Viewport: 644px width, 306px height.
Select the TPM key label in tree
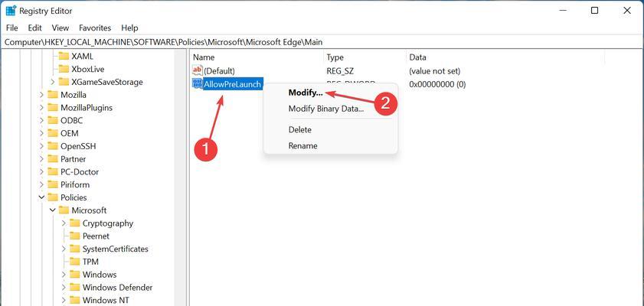[90, 262]
